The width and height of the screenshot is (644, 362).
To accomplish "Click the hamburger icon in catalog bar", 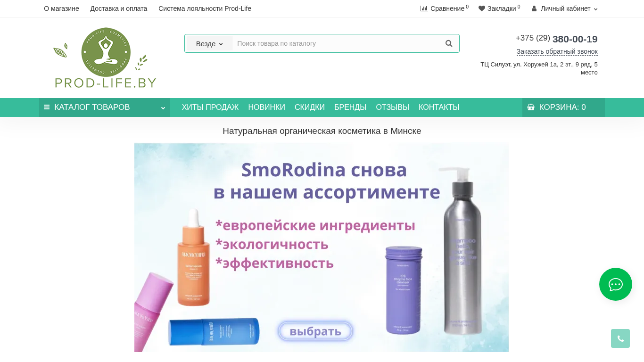I will point(47,107).
